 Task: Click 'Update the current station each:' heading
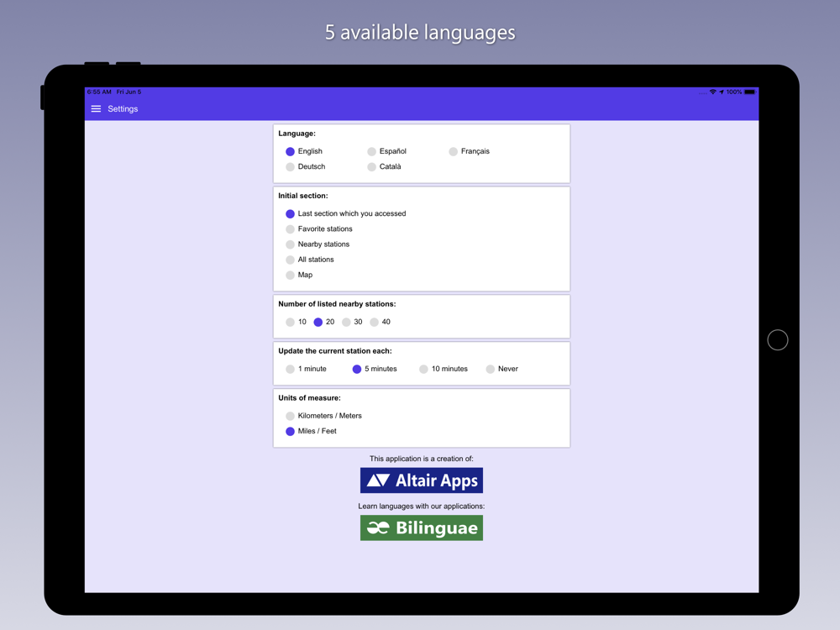(x=335, y=351)
